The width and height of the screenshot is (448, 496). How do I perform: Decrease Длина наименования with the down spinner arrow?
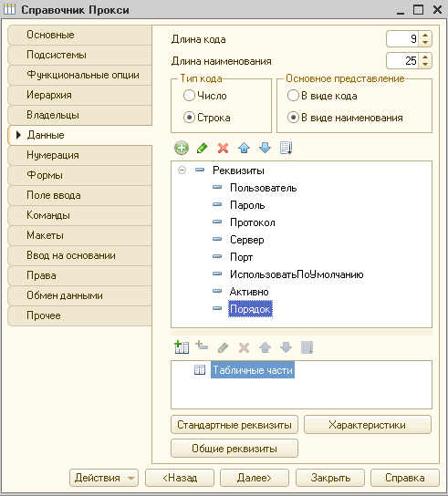[425, 64]
